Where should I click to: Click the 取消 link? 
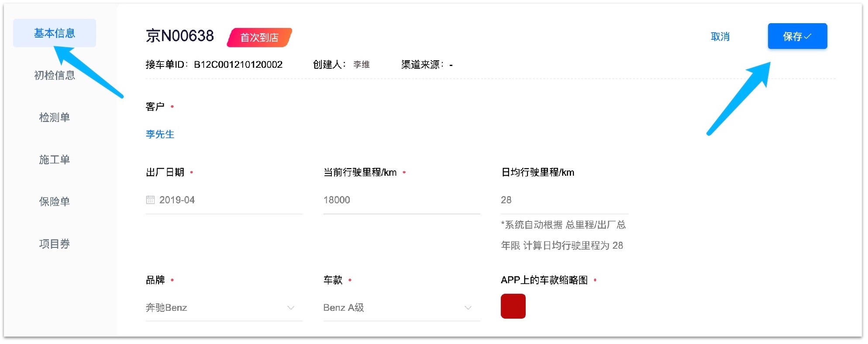[720, 37]
